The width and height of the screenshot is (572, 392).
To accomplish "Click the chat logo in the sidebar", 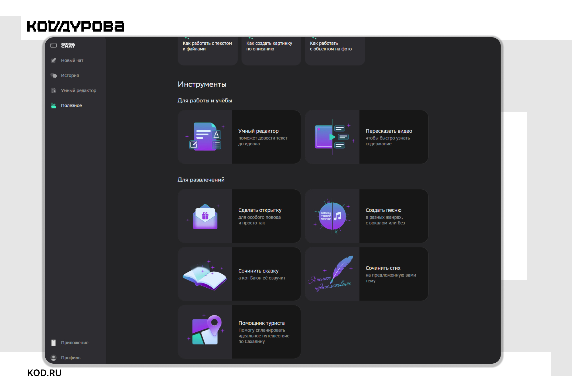I will 68,45.
